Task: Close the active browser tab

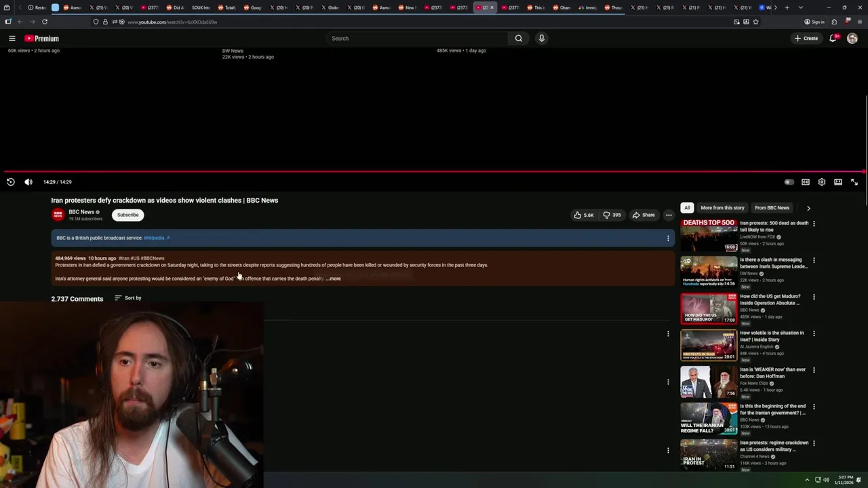Action: (x=492, y=7)
